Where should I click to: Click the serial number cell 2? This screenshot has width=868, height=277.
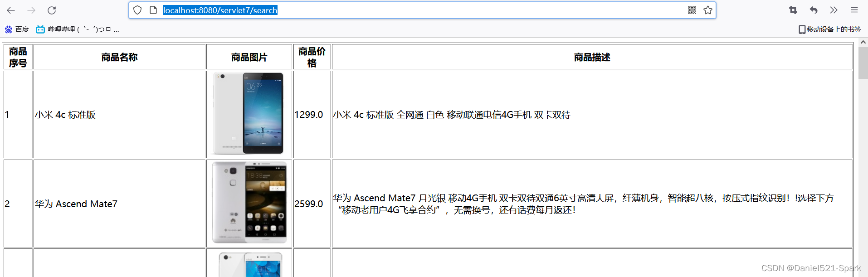[18, 204]
